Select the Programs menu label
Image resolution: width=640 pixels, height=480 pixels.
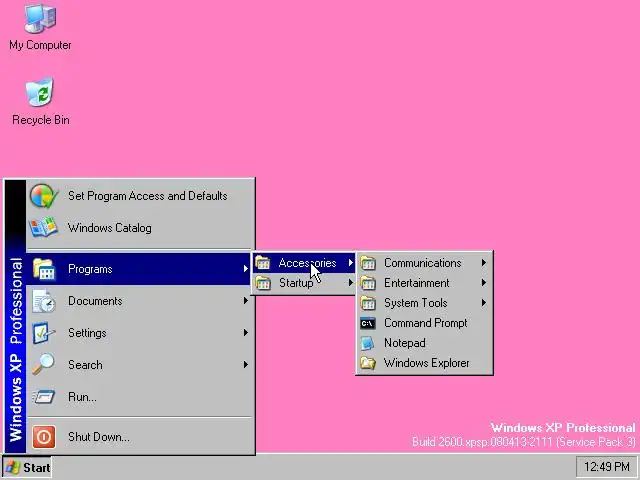(x=90, y=269)
